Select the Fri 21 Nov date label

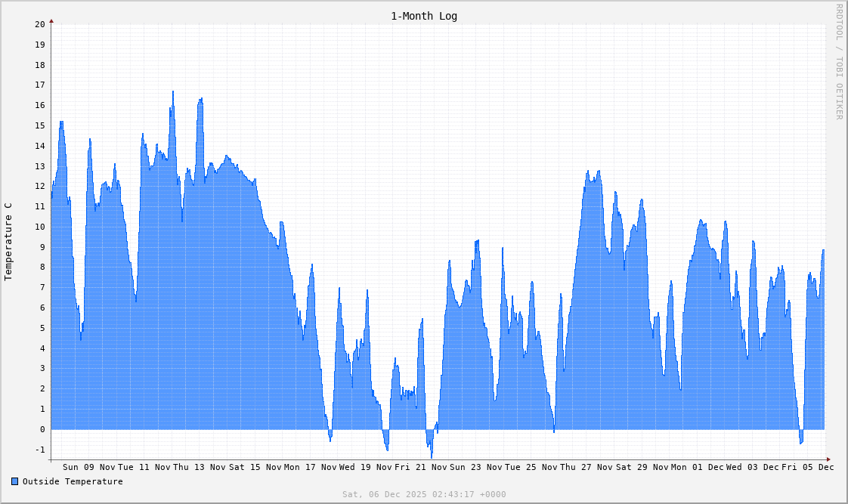420,467
